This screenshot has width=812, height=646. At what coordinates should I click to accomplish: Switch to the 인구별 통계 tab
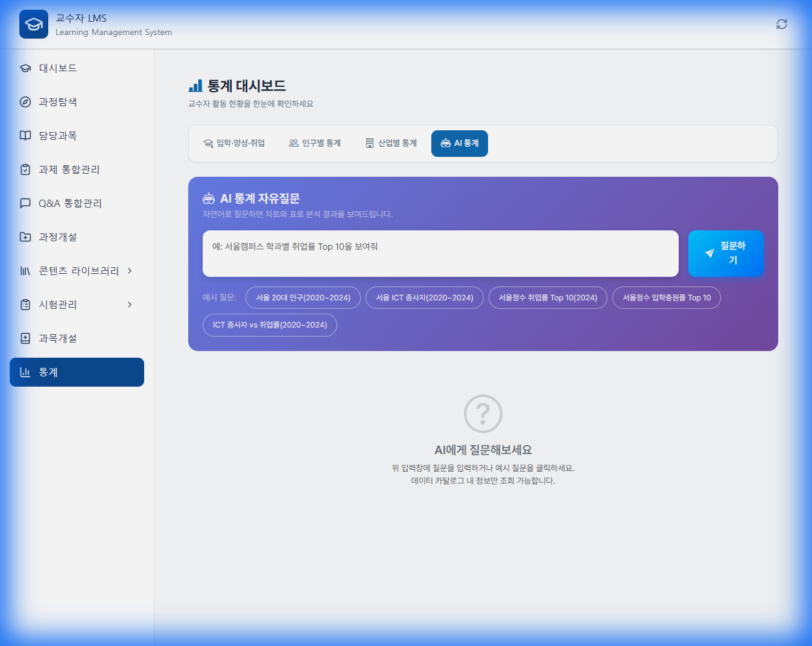tap(315, 144)
